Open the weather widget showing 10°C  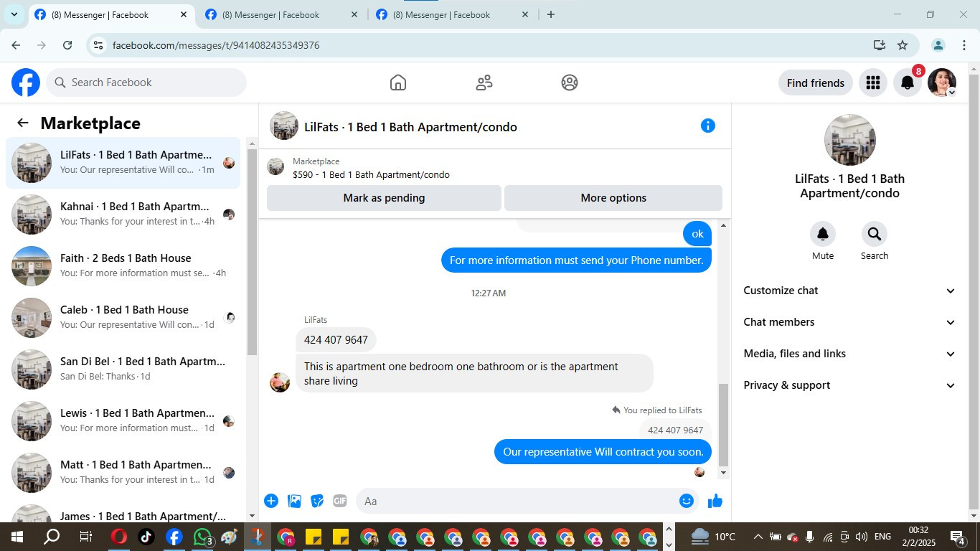coord(713,537)
